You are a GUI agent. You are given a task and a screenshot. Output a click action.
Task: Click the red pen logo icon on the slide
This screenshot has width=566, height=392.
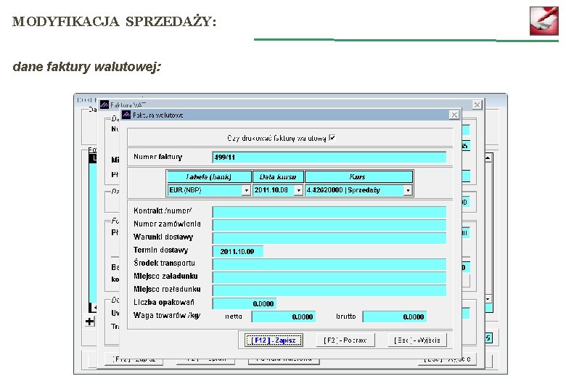tap(544, 20)
